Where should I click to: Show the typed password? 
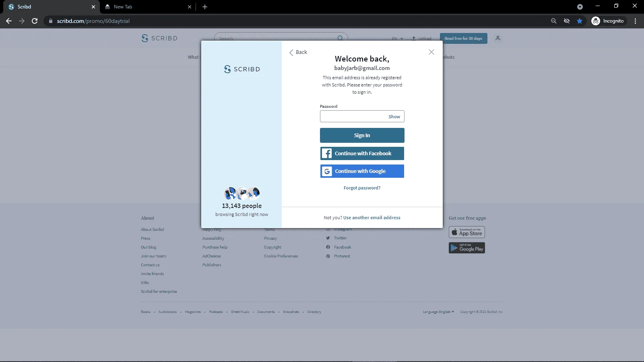point(394,117)
